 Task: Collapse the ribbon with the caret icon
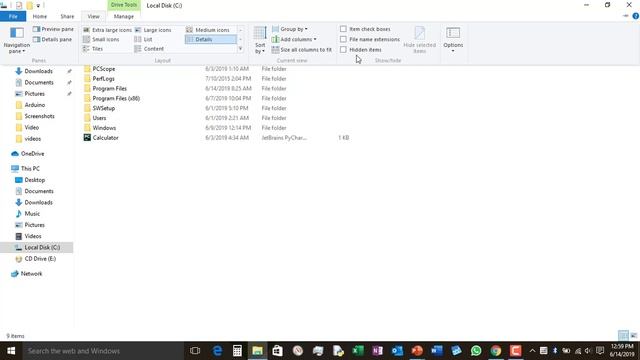[626, 16]
